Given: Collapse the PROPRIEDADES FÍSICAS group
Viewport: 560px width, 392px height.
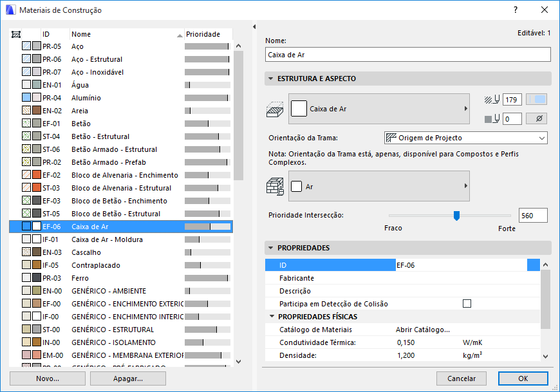Looking at the screenshot, I should tap(272, 316).
